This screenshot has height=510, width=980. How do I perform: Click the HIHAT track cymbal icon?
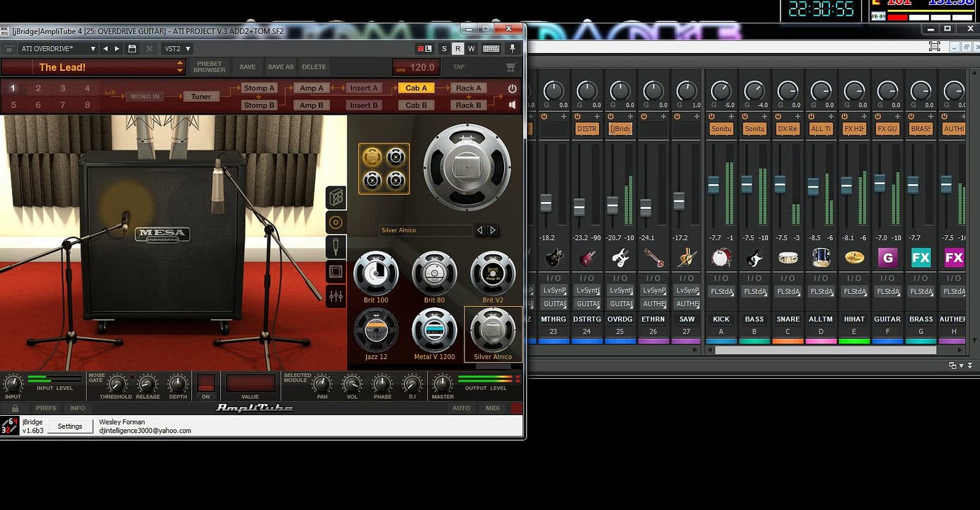pyautogui.click(x=854, y=257)
